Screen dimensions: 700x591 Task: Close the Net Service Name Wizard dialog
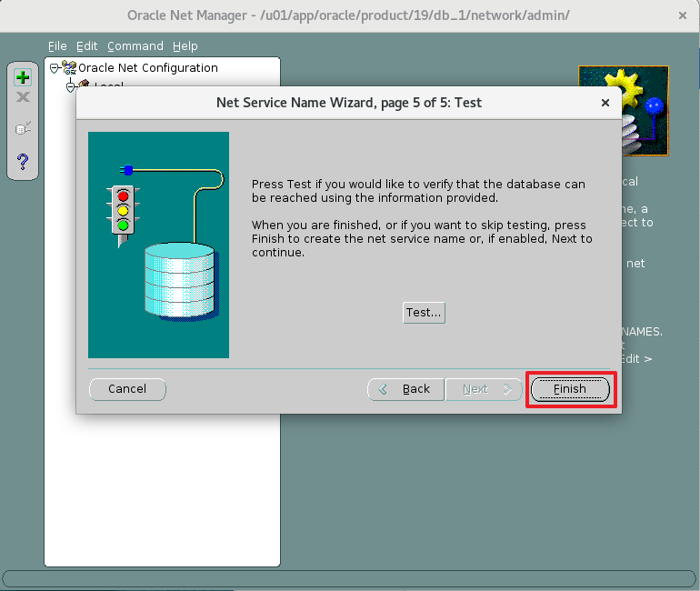coord(605,103)
